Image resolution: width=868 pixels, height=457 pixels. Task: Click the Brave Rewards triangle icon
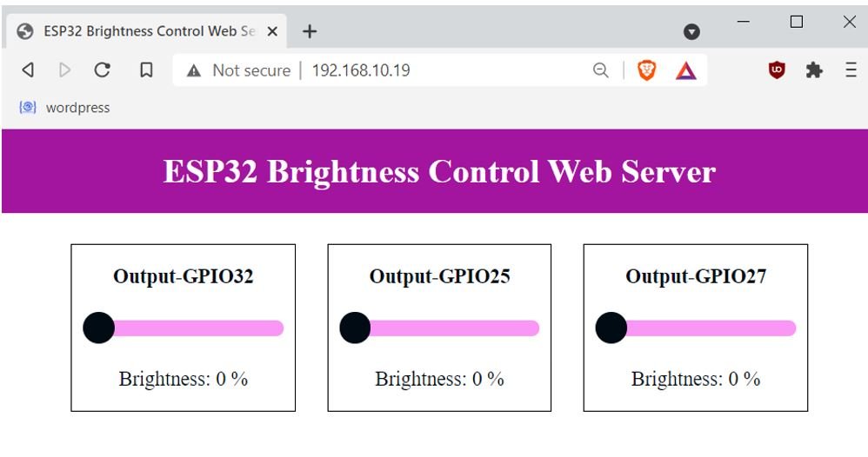click(686, 71)
